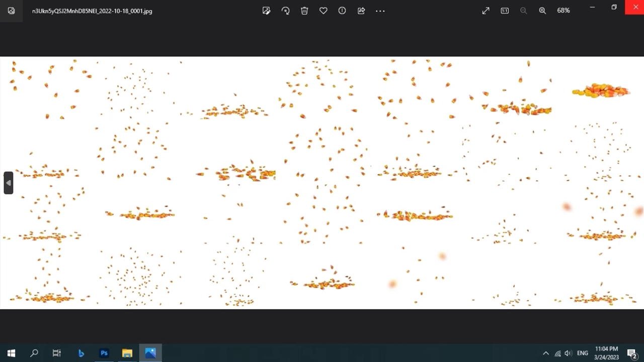This screenshot has width=644, height=362.
Task: Go to the previous photo
Action: 8,183
